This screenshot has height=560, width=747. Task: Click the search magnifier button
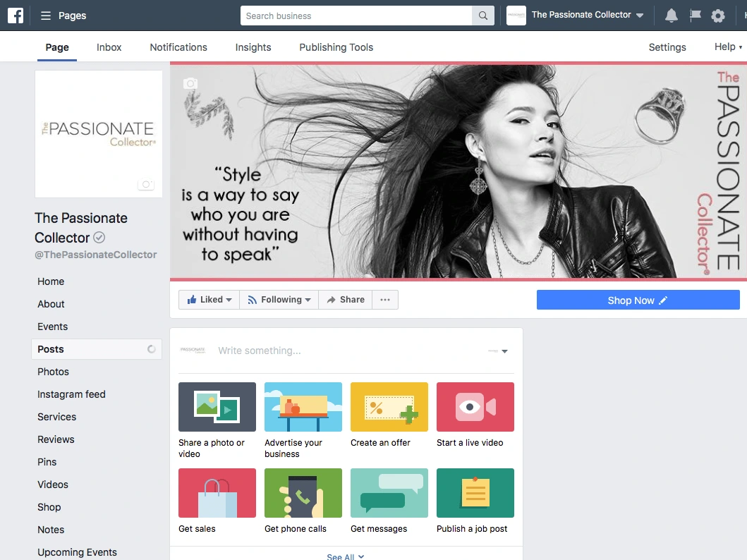483,16
